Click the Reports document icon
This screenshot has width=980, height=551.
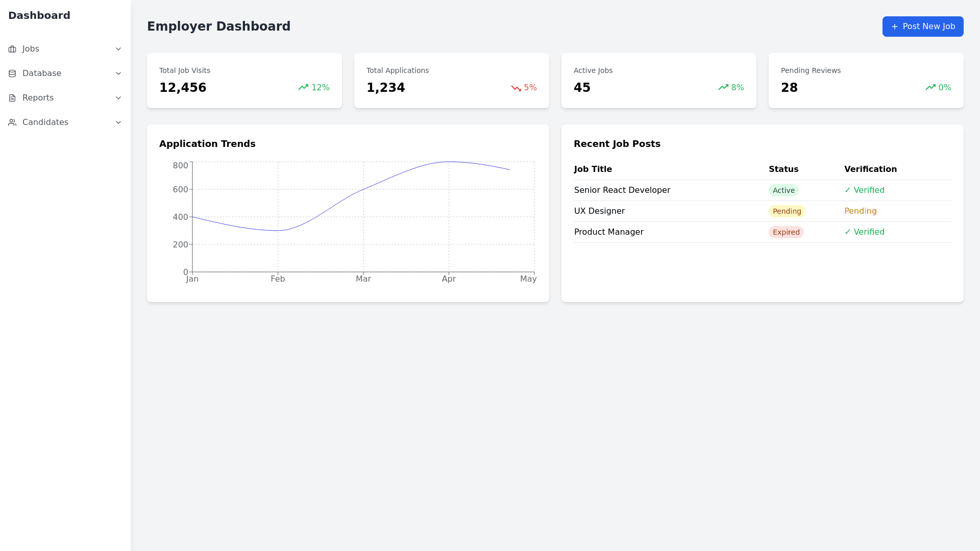(x=12, y=98)
